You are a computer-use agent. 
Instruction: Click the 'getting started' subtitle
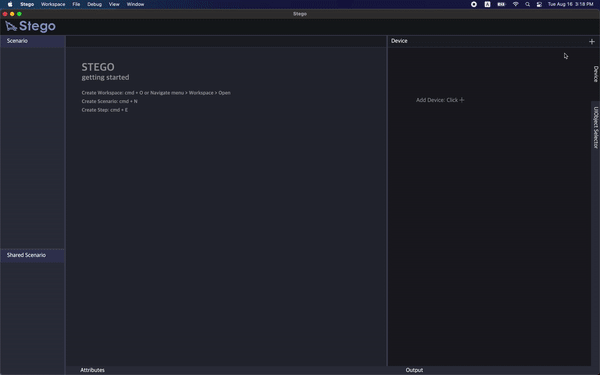pos(105,77)
